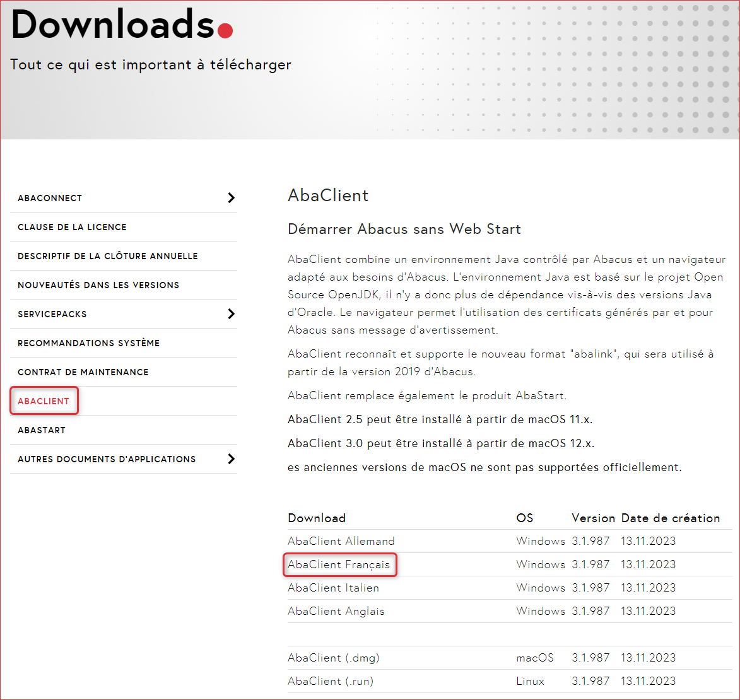Select the ABACLIENT sidebar entry

44,400
